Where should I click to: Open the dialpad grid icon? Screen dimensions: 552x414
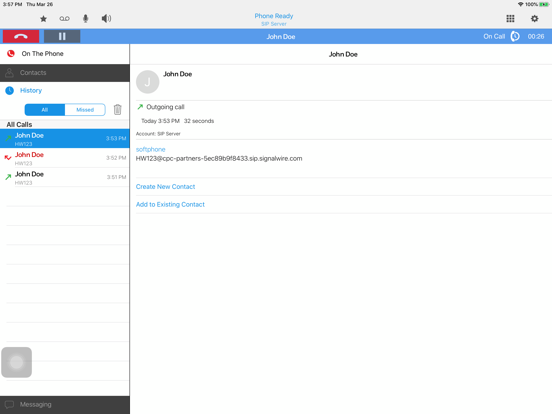510,19
